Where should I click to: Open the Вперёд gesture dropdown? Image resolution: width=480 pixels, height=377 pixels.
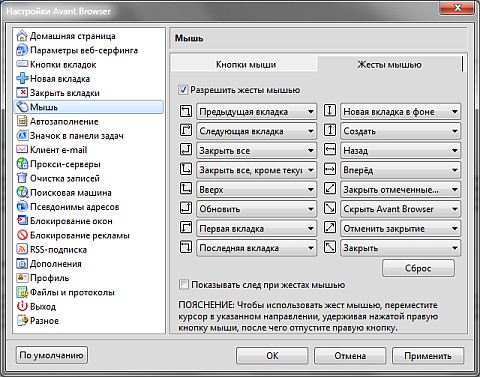pos(401,170)
